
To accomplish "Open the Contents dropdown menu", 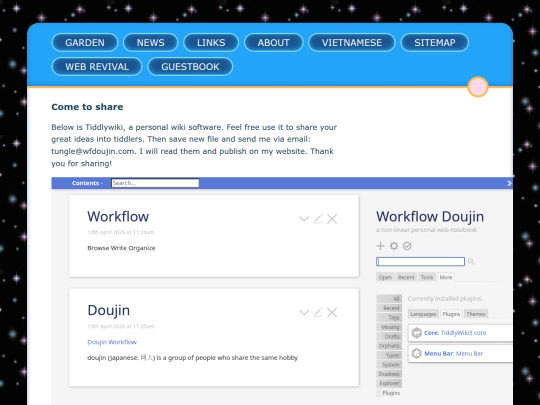I will (x=87, y=183).
